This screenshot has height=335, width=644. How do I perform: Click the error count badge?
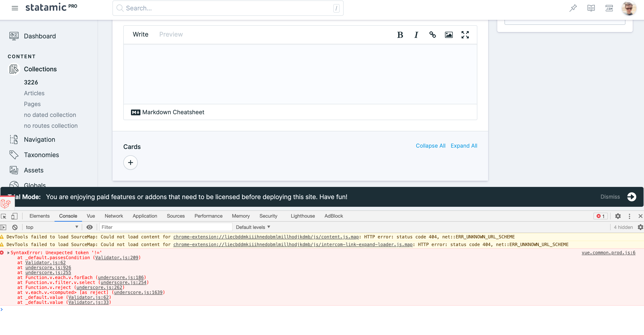point(600,216)
